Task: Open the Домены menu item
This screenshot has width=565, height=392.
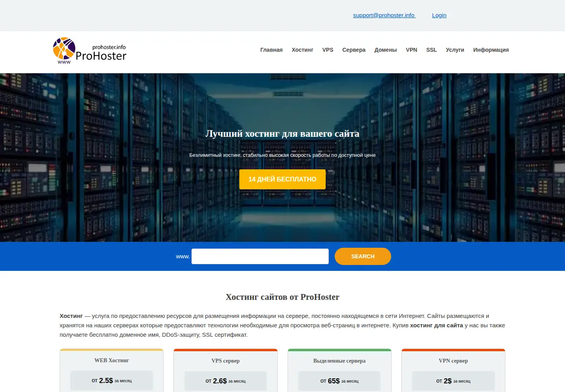Action: click(x=385, y=50)
